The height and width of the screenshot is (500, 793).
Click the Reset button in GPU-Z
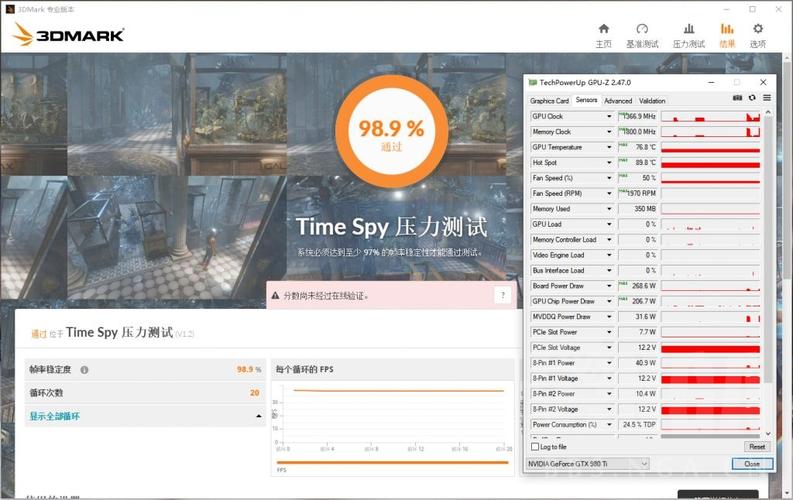757,447
